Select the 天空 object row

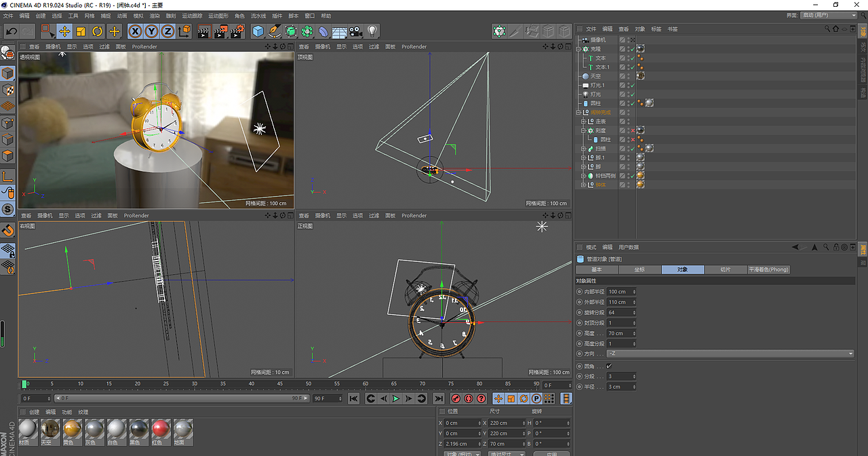coord(595,76)
